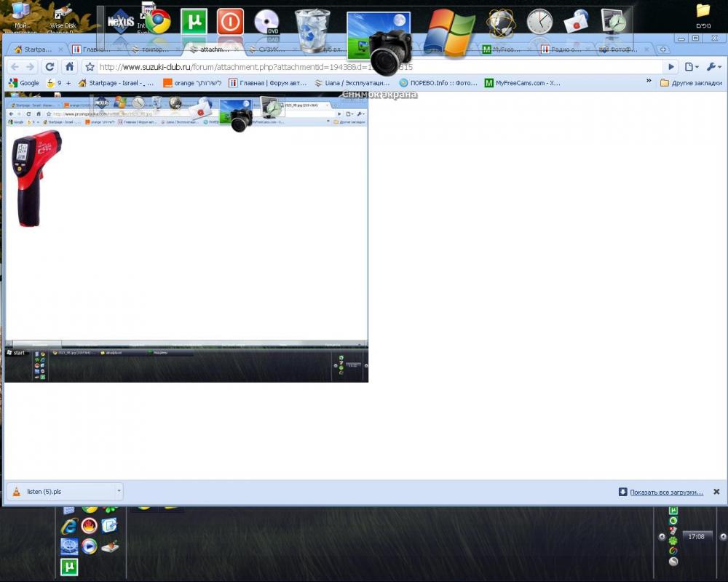
Task: Launch Internet Explorer from quick launch
Action: [x=69, y=526]
